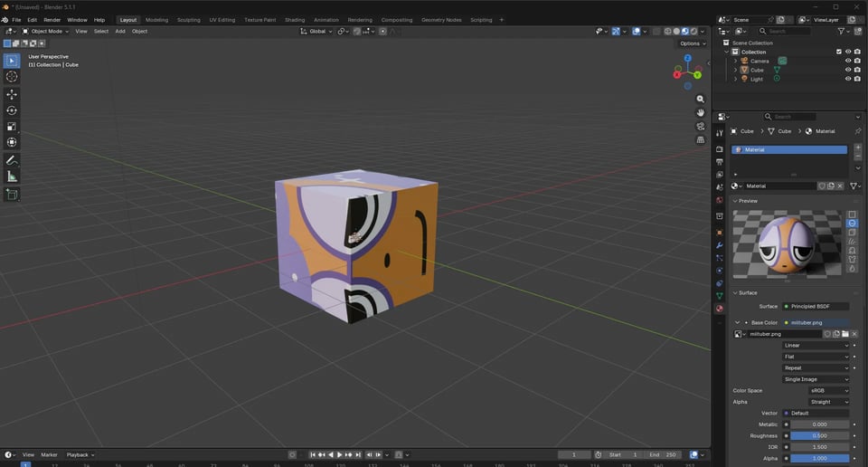Open the Scene properties tab
This screenshot has width=868, height=467.
(720, 187)
